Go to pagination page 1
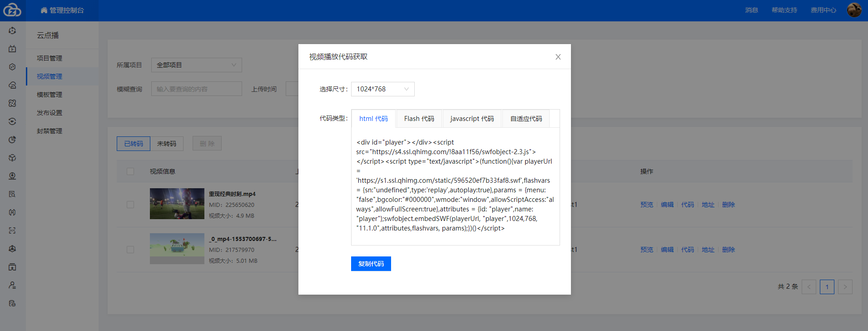The width and height of the screenshot is (868, 331). (827, 287)
